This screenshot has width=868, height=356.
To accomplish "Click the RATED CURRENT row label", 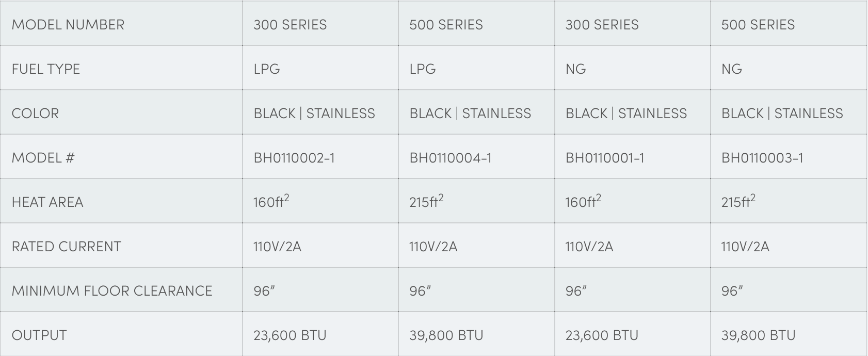I will click(67, 247).
